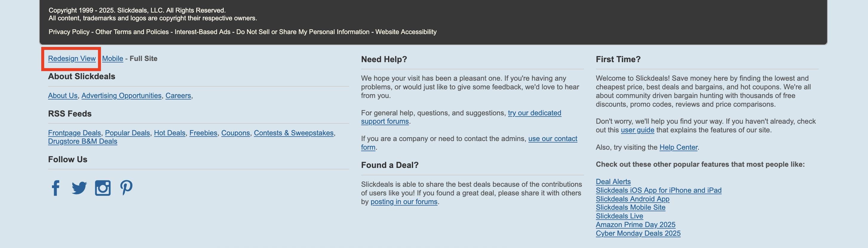Visit Advertising Opportunities page

tap(121, 96)
